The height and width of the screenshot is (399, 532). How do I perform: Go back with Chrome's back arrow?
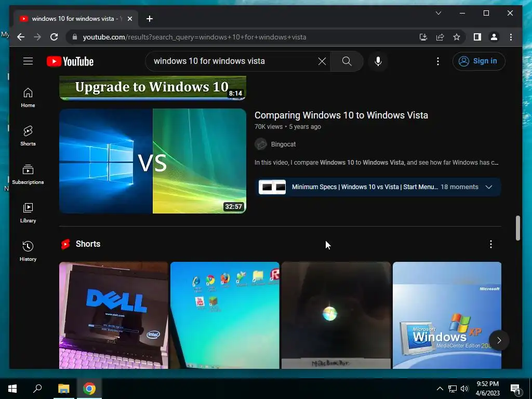point(21,37)
